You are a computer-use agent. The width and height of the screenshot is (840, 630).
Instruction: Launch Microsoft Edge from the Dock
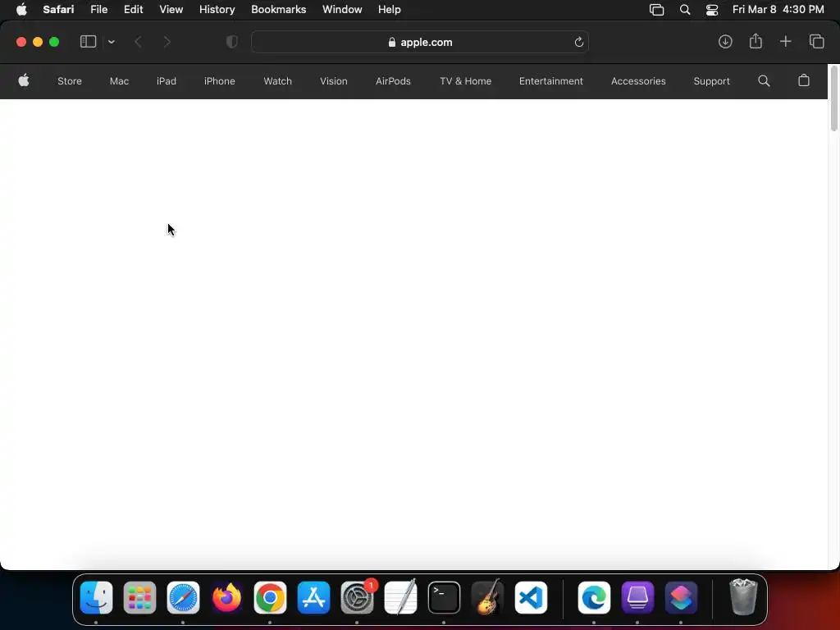[x=594, y=597]
